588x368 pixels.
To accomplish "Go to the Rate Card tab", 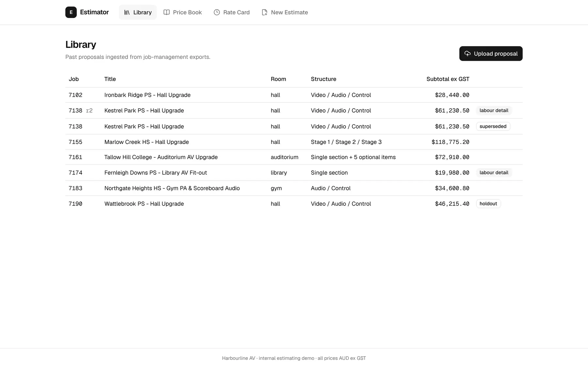I will tap(232, 12).
